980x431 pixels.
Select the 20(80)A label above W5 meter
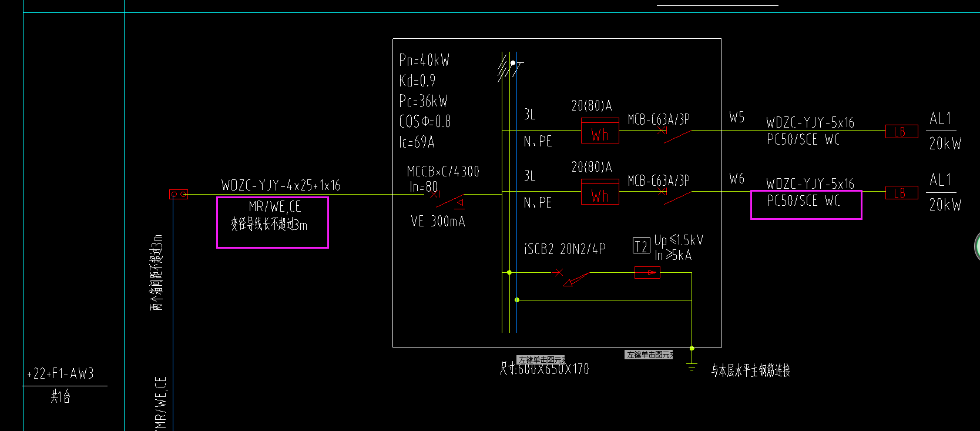click(x=592, y=105)
